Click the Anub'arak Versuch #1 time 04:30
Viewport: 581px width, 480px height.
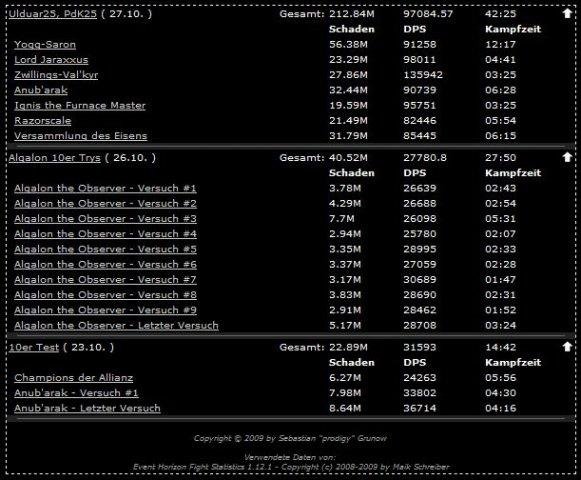tap(500, 393)
